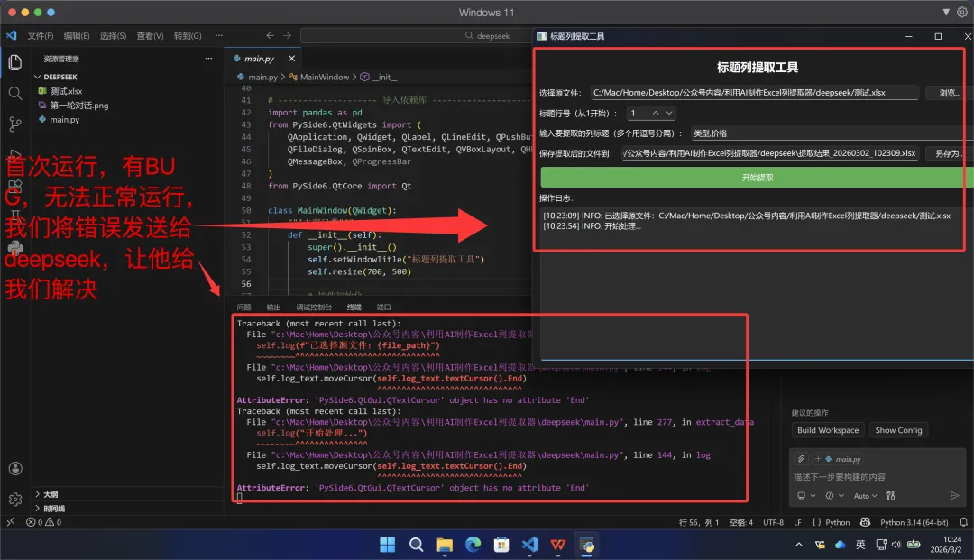Viewport: 974px width, 560px height.
Task: Open explorer panel more actions (…) icon
Action: [x=208, y=59]
